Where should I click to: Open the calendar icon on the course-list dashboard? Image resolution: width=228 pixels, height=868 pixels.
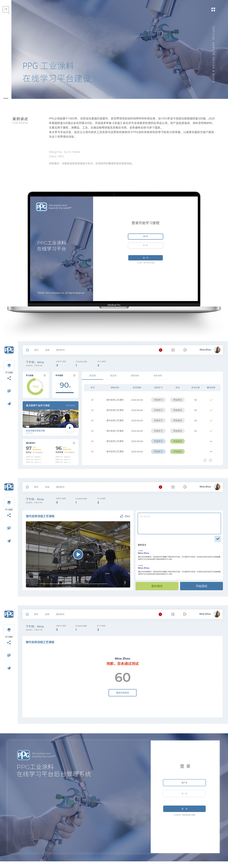pos(173,350)
